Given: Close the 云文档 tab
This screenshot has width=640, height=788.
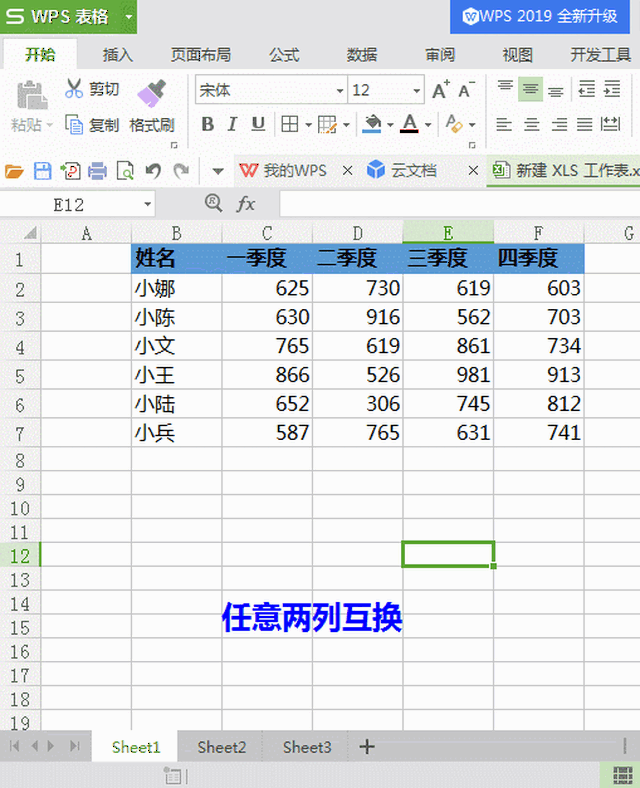Looking at the screenshot, I should coord(473,171).
